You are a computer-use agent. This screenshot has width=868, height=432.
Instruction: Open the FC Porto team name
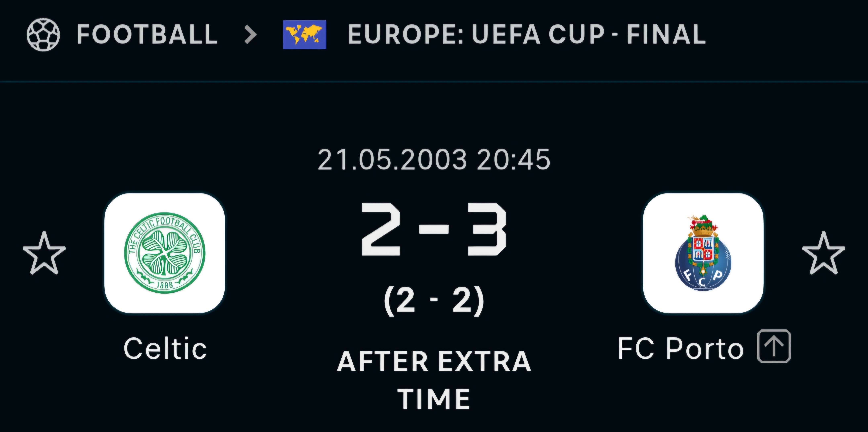coord(681,349)
